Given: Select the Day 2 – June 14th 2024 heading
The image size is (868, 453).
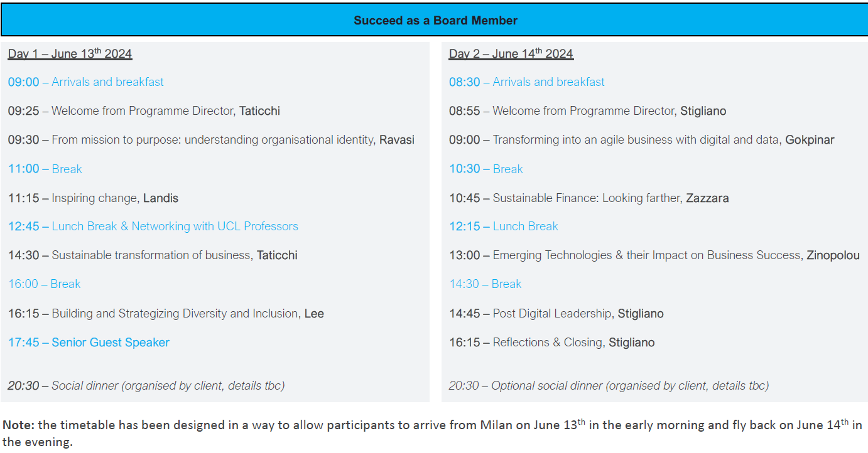Looking at the screenshot, I should tap(511, 53).
